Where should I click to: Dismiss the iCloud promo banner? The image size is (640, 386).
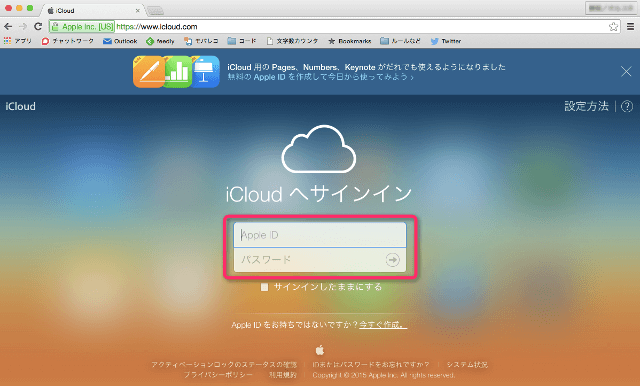626,71
